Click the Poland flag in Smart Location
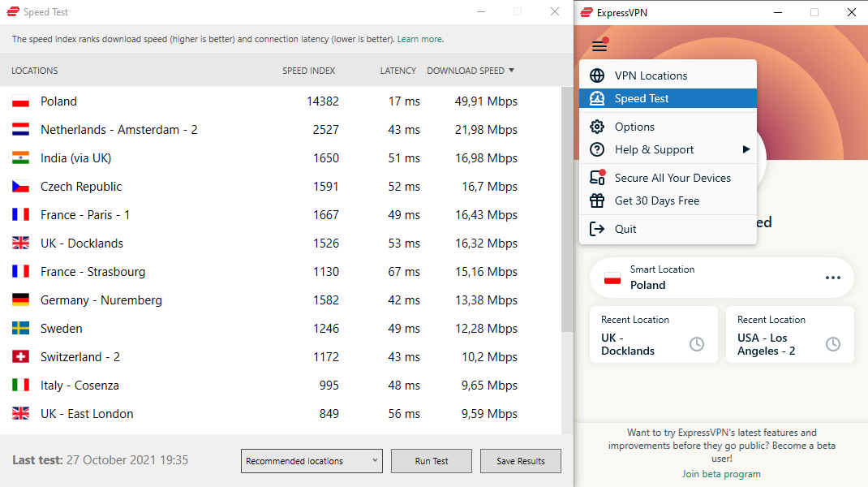Viewport: 868px width, 487px height. (612, 278)
